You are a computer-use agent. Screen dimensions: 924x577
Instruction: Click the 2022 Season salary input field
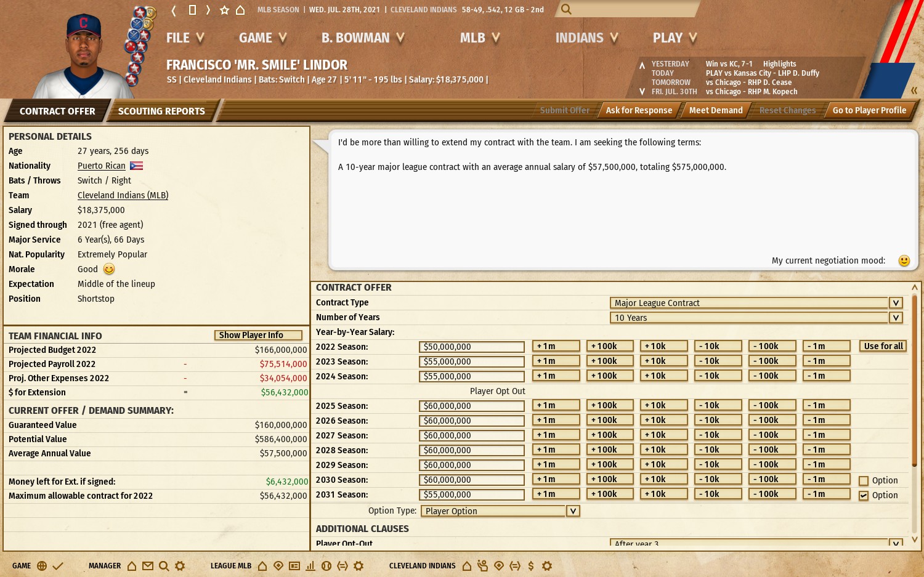click(471, 347)
